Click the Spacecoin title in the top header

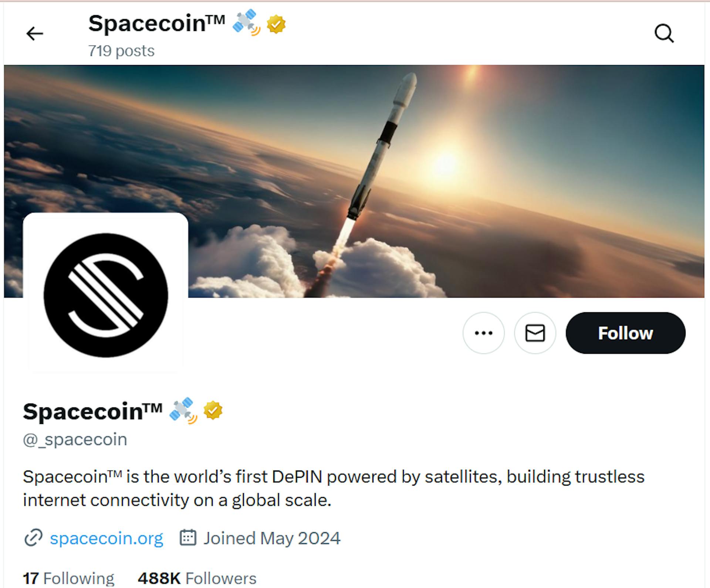click(x=156, y=24)
